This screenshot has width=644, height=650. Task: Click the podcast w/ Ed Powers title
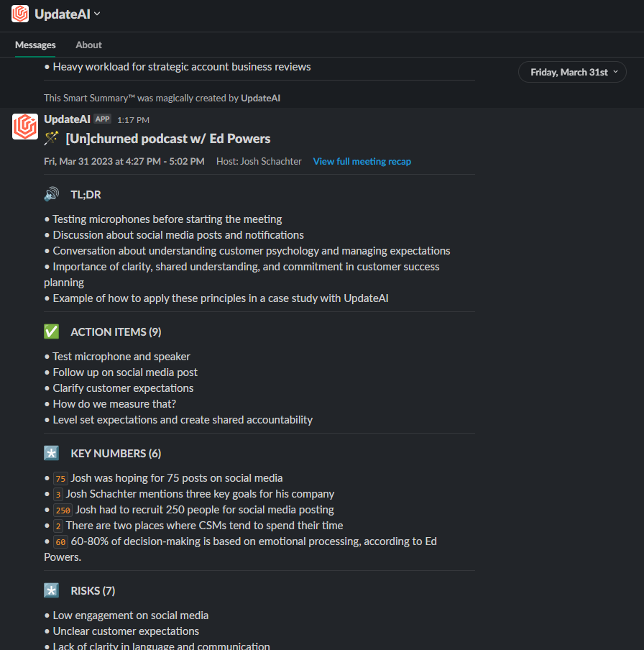point(168,139)
